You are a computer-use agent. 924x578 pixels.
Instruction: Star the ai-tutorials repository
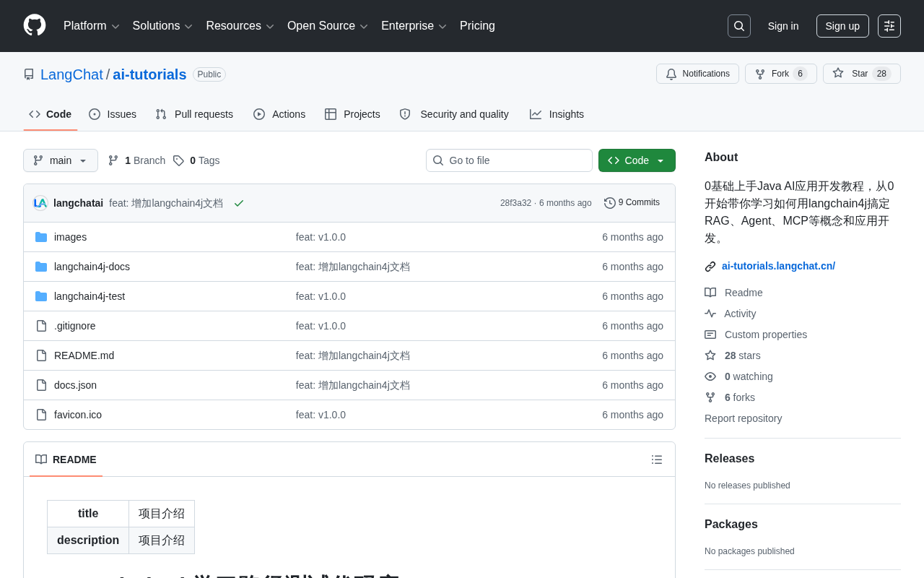(x=862, y=74)
